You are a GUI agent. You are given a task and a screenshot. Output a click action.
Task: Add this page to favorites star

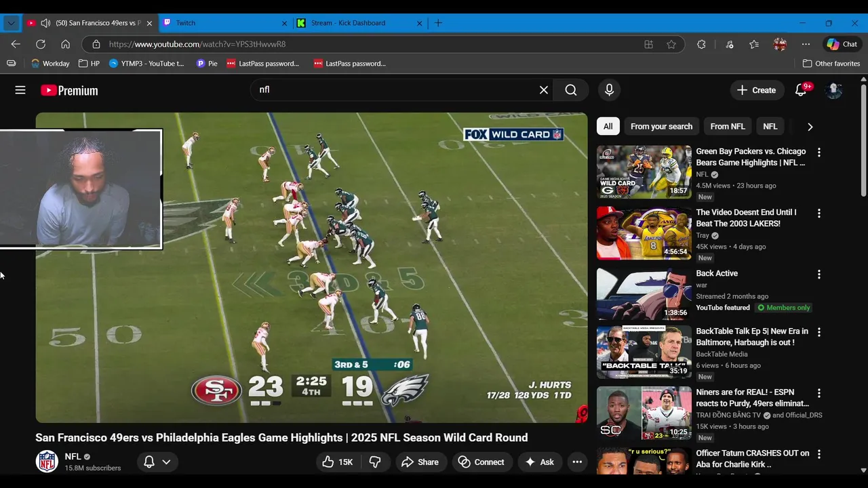click(x=671, y=44)
